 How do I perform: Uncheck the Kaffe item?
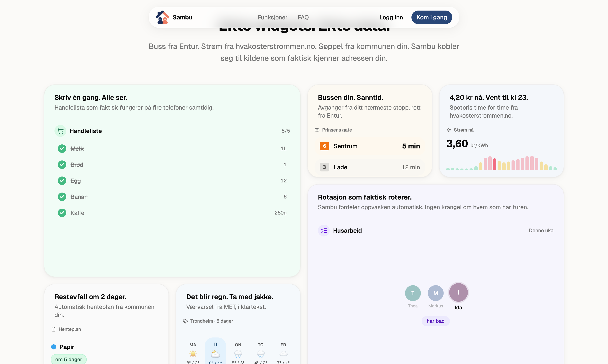pyautogui.click(x=62, y=213)
